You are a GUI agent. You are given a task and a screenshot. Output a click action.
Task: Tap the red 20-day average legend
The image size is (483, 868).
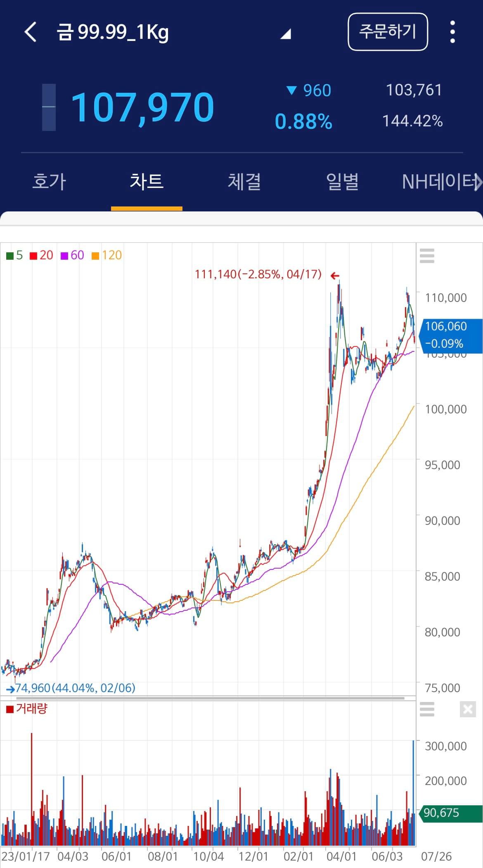41,255
